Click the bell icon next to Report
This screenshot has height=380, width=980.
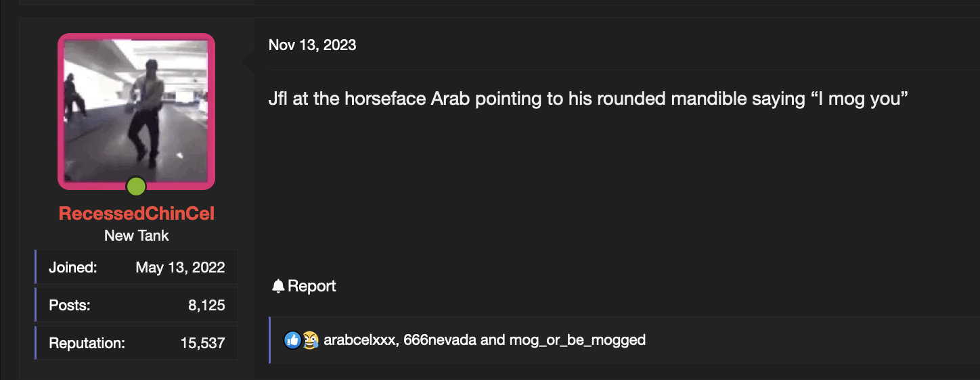pyautogui.click(x=278, y=286)
